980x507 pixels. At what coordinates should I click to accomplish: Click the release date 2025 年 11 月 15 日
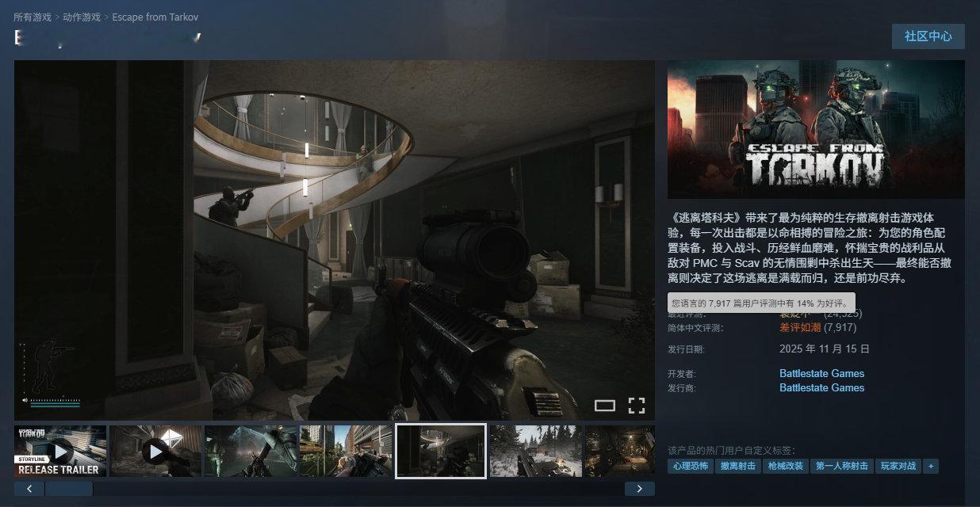(x=825, y=349)
